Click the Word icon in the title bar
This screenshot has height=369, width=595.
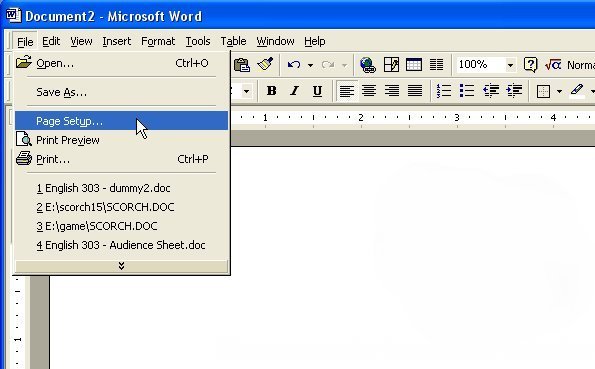click(14, 16)
